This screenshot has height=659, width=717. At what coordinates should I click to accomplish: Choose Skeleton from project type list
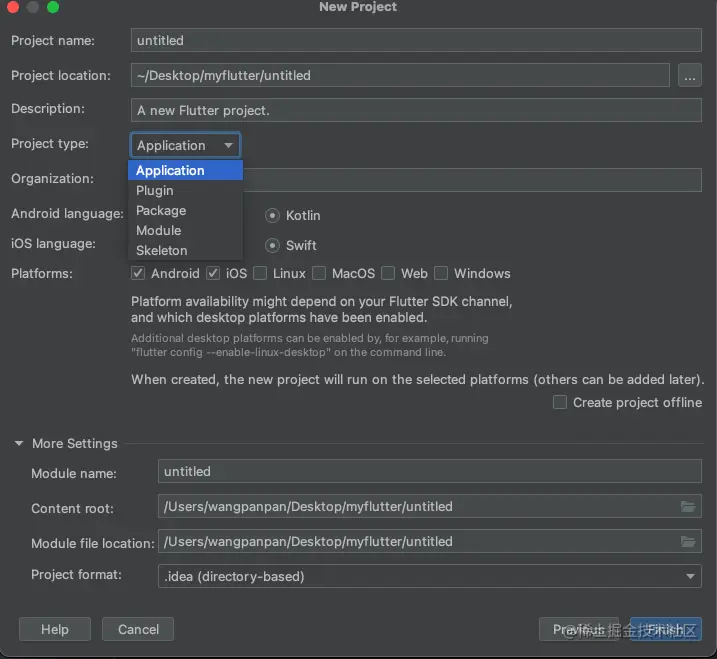162,250
